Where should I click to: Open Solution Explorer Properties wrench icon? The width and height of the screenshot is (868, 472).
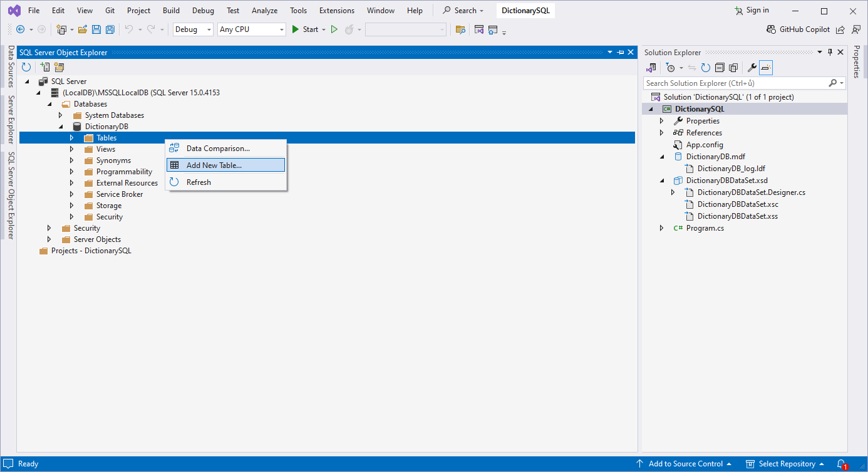coord(752,68)
